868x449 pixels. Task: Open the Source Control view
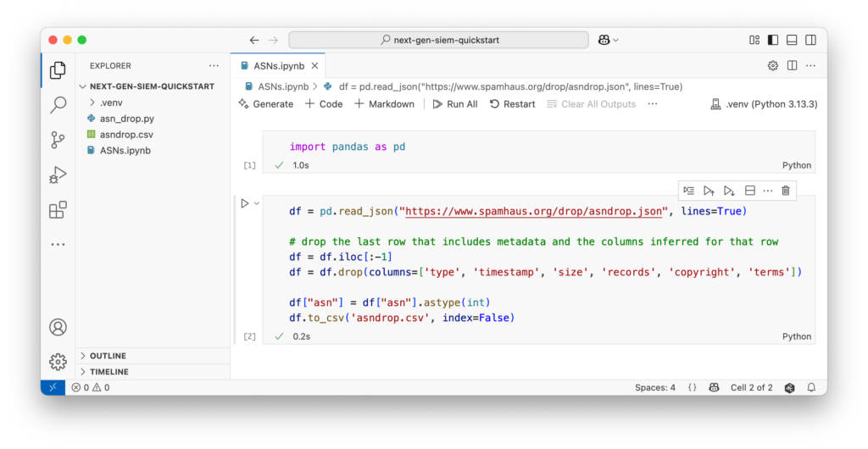coord(58,140)
